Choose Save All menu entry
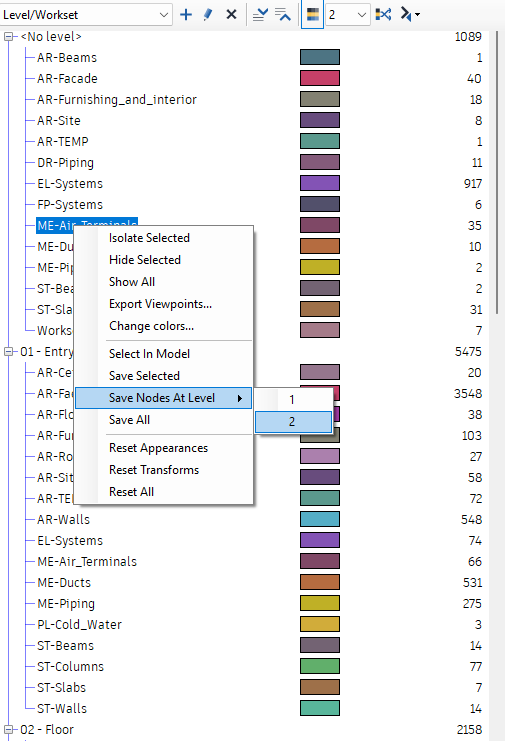The height and width of the screenshot is (741, 505). coord(129,420)
